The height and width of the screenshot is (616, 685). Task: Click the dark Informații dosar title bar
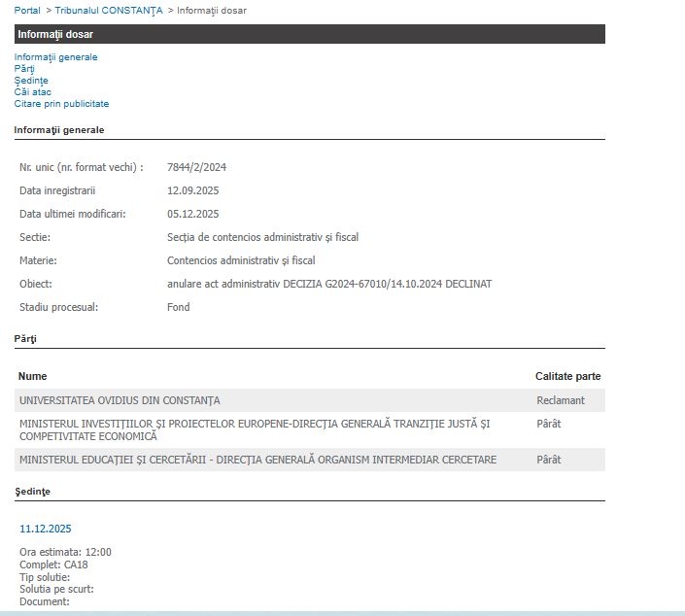click(x=309, y=34)
